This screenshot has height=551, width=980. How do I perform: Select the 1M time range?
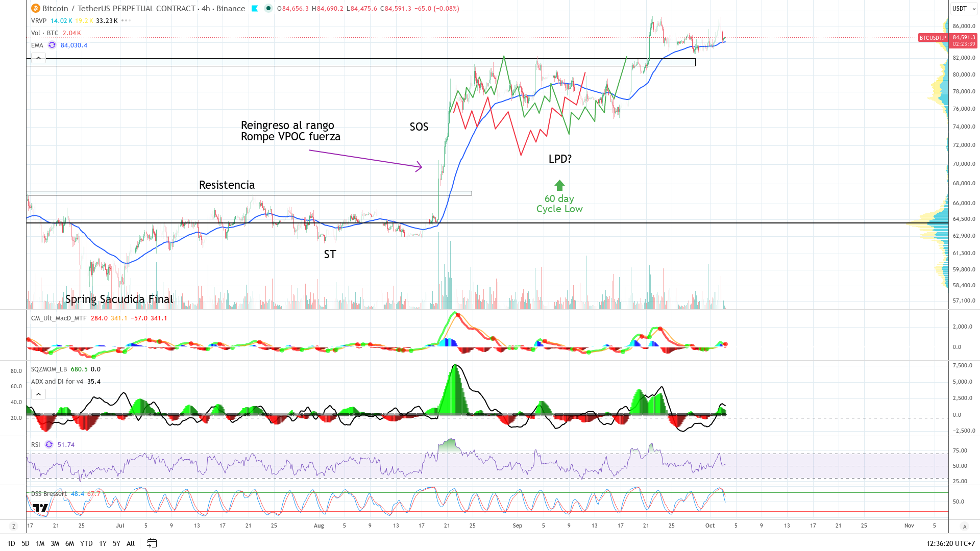40,543
